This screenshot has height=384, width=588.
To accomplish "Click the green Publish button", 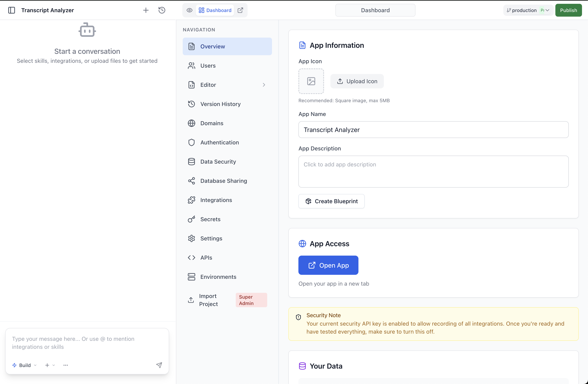I will tap(568, 10).
